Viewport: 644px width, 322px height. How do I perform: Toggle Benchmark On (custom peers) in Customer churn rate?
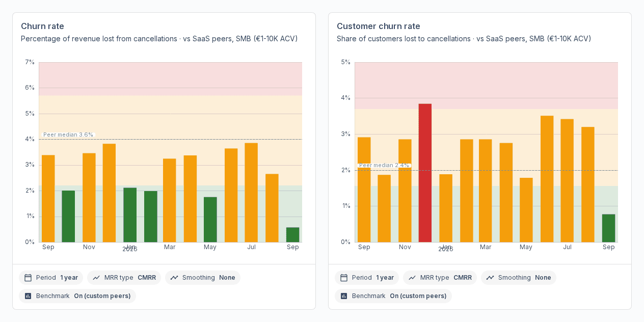click(393, 296)
